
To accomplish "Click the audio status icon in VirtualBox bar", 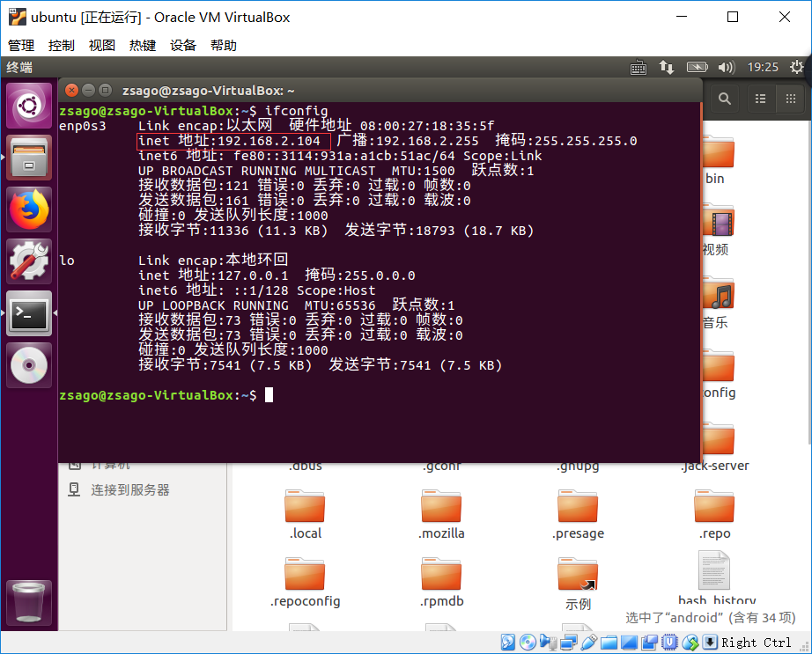I will pyautogui.click(x=548, y=642).
